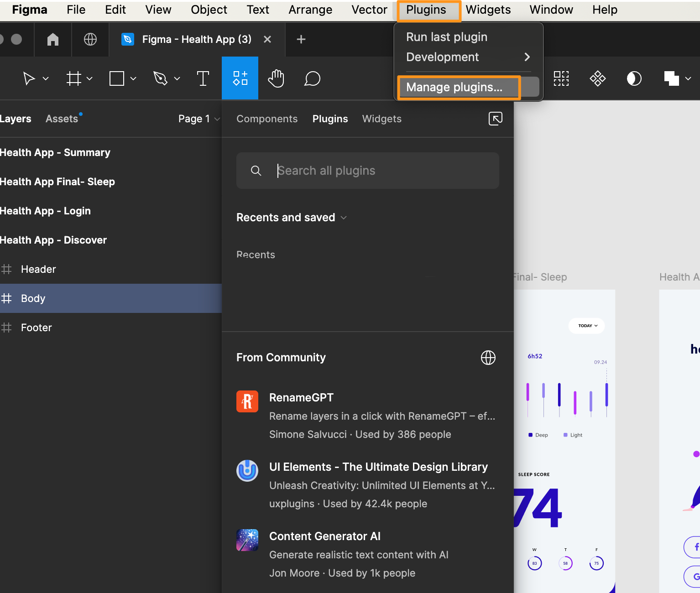The height and width of the screenshot is (593, 700).
Task: Click sleep score circle 75
Action: (596, 563)
